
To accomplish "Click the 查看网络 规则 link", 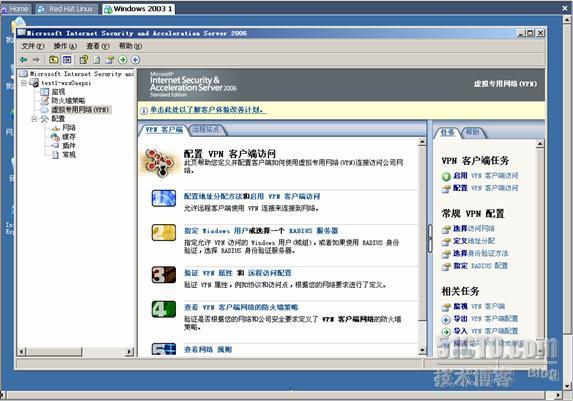I will coord(208,350).
